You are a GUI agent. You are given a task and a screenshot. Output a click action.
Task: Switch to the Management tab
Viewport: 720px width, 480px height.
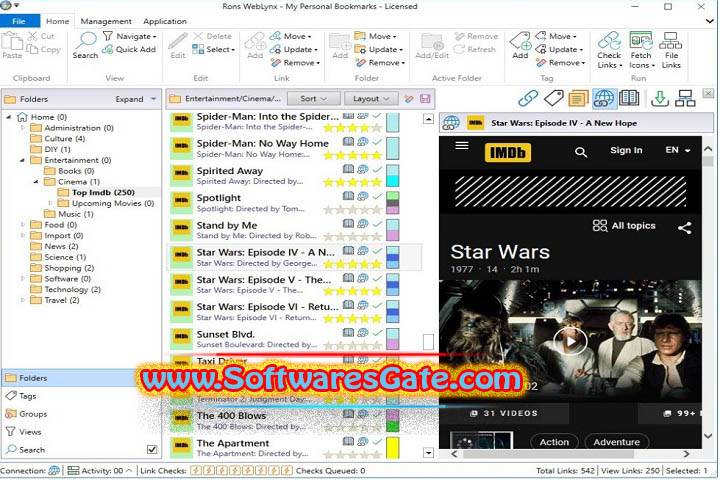point(106,21)
